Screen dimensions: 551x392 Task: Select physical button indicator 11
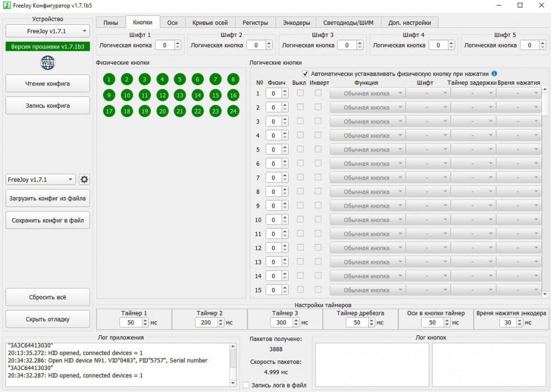[x=144, y=95]
